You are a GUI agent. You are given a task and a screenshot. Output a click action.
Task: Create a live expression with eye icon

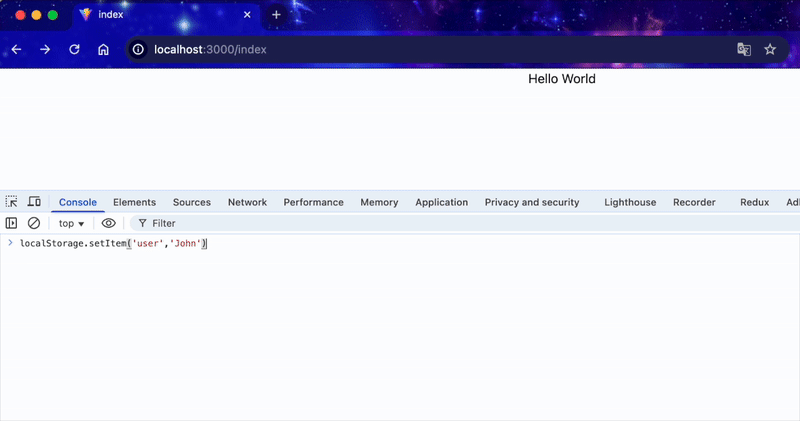tap(109, 223)
